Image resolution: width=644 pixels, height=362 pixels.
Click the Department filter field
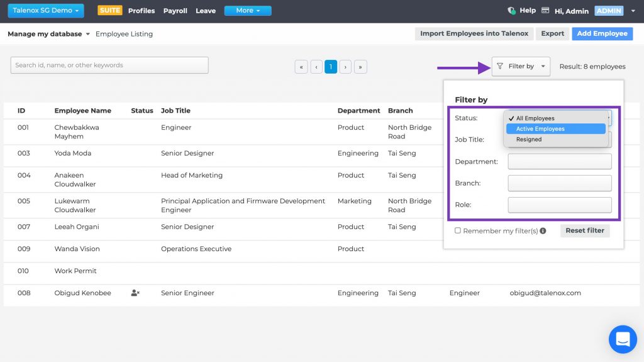(559, 161)
